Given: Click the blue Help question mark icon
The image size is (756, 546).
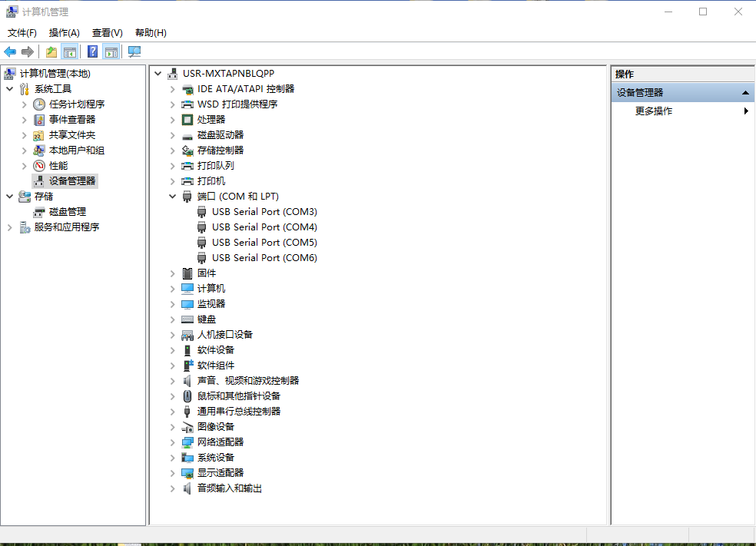Looking at the screenshot, I should click(92, 51).
